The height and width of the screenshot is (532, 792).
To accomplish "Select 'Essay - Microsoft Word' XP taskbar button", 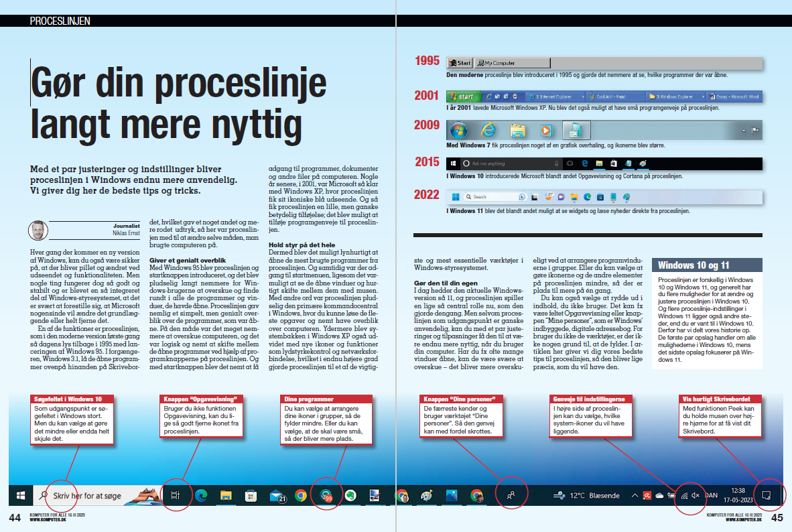I will 734,96.
